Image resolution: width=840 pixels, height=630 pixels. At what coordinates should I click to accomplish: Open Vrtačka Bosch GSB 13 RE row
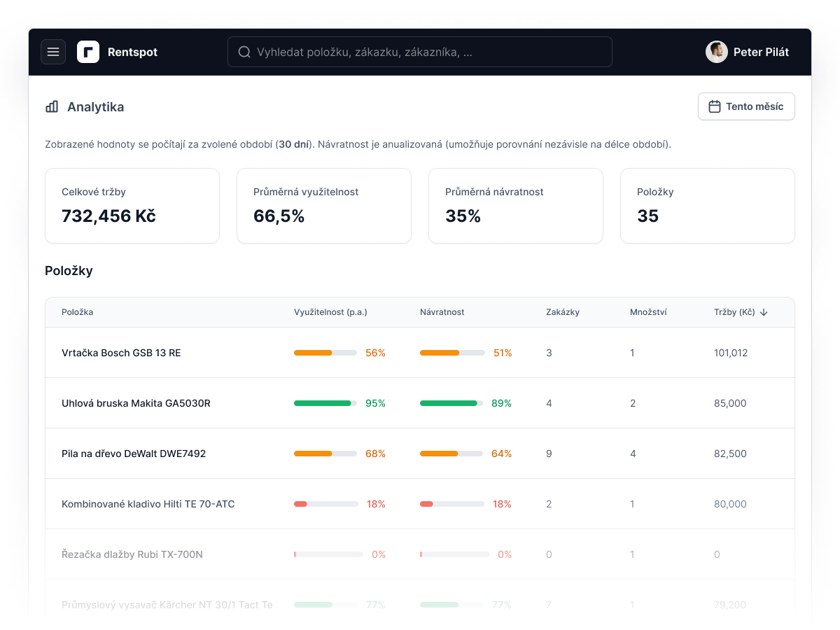[x=420, y=353]
